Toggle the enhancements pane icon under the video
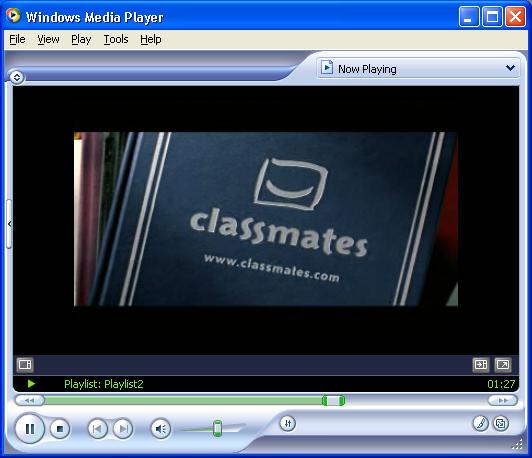The image size is (532, 458). coord(25,365)
